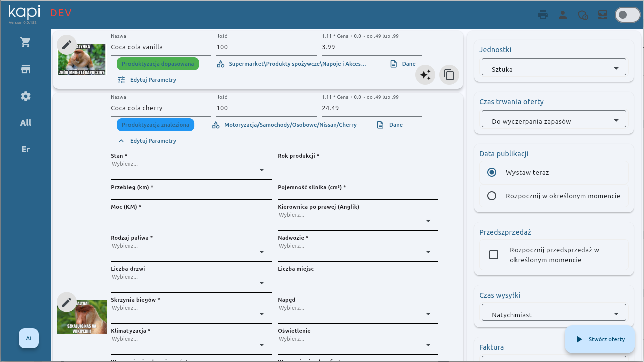Screen dimensions: 644x362
Task: Open the Er section in the sidebar
Action: [26, 149]
